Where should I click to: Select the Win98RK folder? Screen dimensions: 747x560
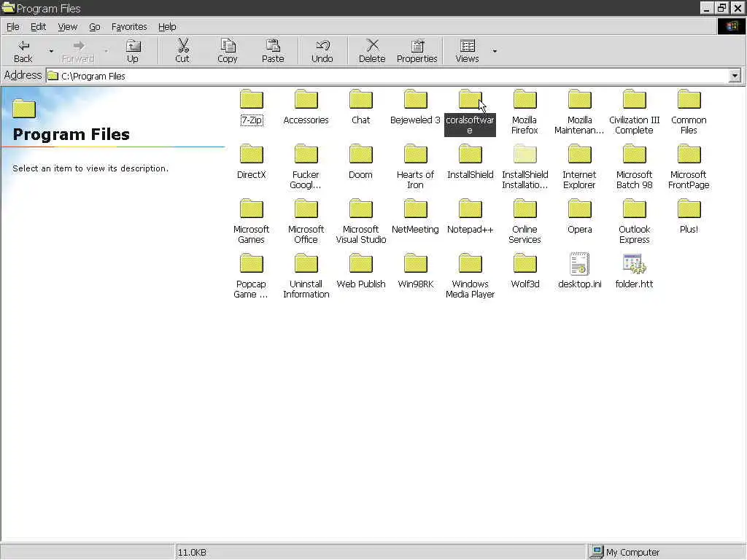click(415, 271)
